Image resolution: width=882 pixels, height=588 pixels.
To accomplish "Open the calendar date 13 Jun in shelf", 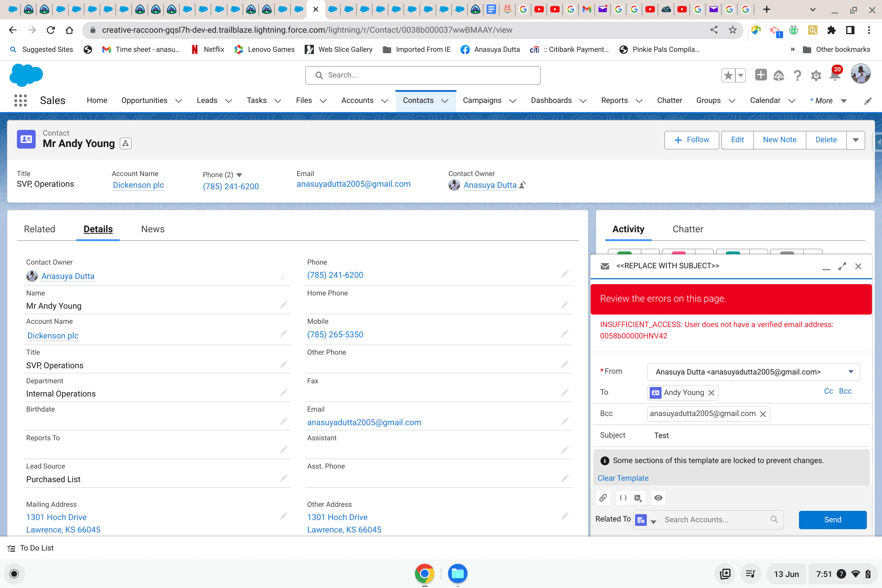I will [x=786, y=574].
